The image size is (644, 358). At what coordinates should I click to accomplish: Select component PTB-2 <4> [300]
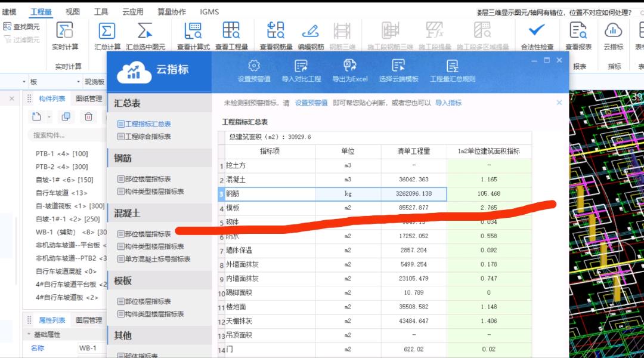(61, 167)
